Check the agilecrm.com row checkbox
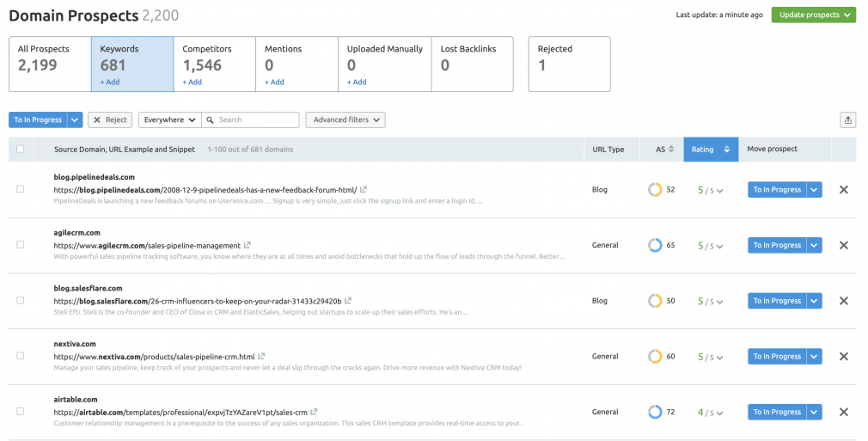This screenshot has width=868, height=441. [21, 244]
